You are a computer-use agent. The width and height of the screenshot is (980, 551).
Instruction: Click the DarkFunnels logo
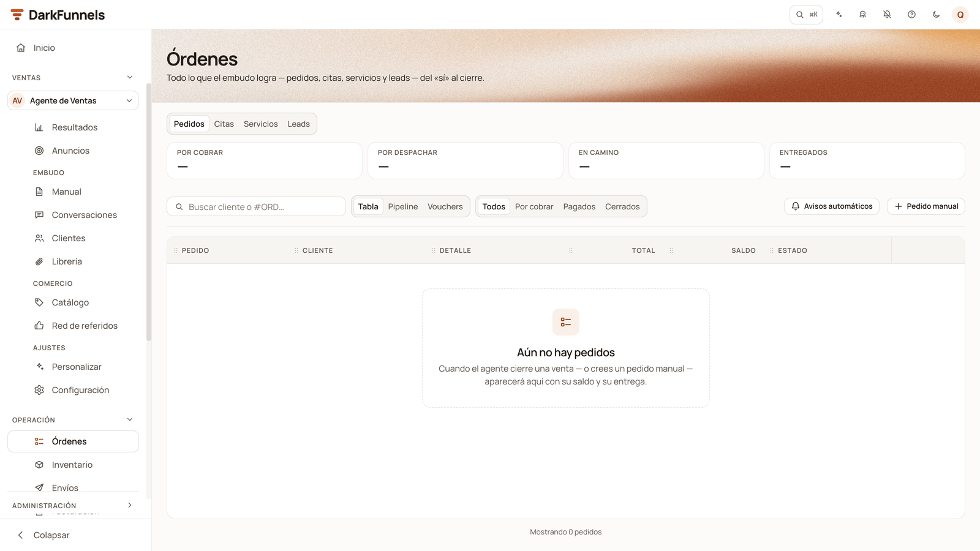58,15
